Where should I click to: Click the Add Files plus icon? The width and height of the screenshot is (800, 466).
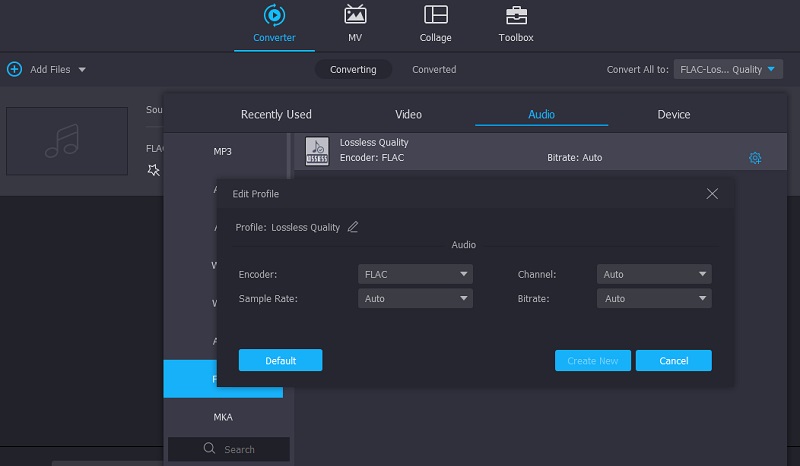(14, 69)
